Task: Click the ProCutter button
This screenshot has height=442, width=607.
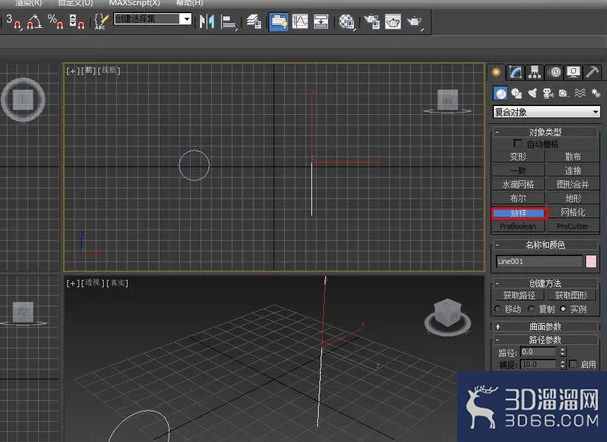Action: (x=573, y=226)
